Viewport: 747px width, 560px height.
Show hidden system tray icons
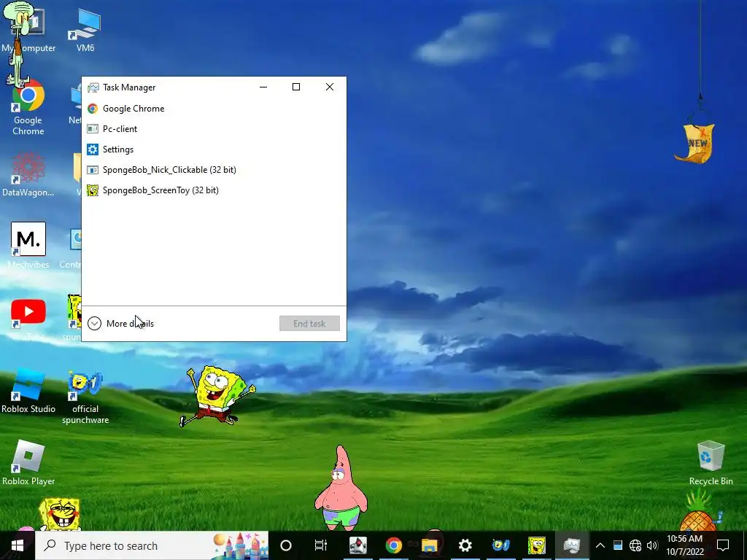600,545
